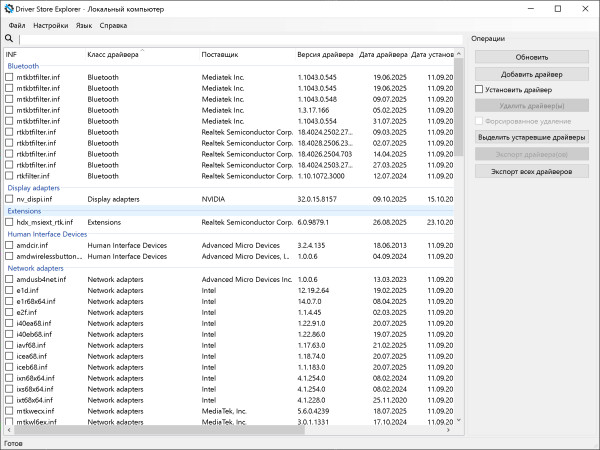Mark the mtkwecx.inf checkbox
This screenshot has height=450, width=600.
point(10,411)
